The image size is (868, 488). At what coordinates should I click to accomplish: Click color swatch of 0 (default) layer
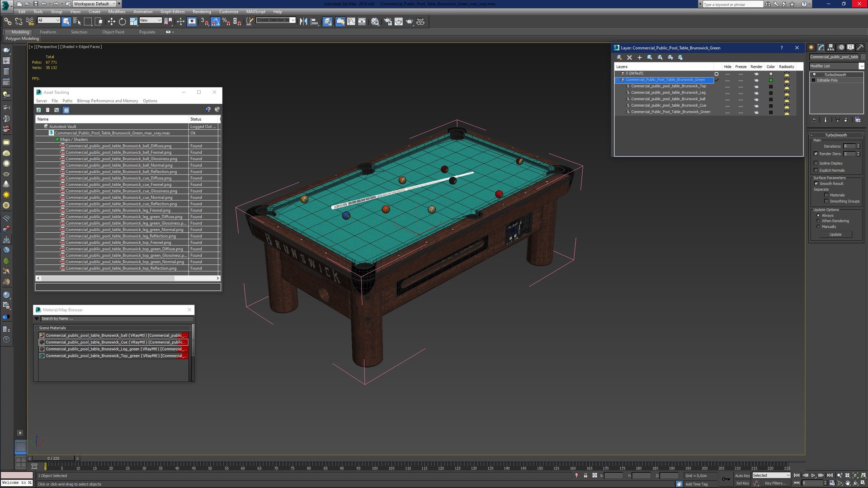tap(771, 74)
